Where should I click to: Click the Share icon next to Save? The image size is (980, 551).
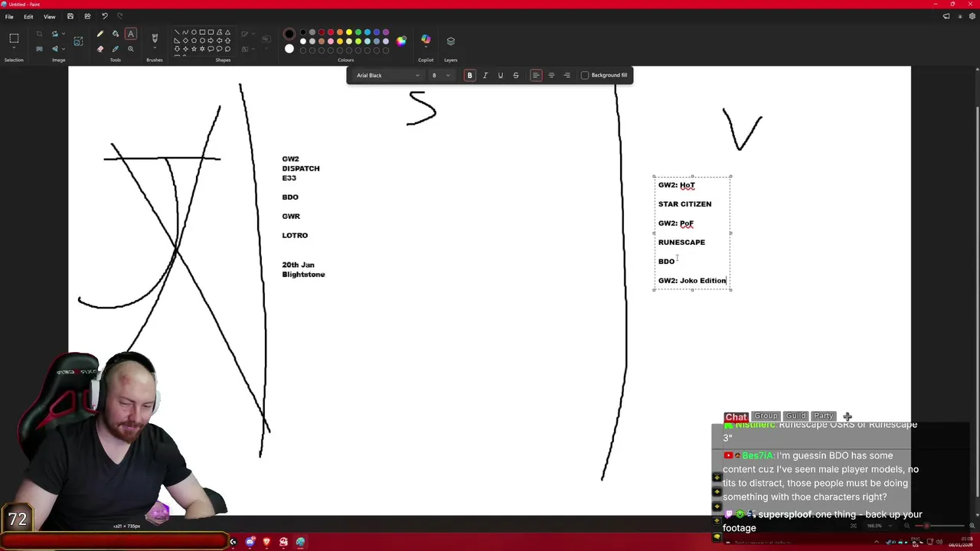click(87, 16)
